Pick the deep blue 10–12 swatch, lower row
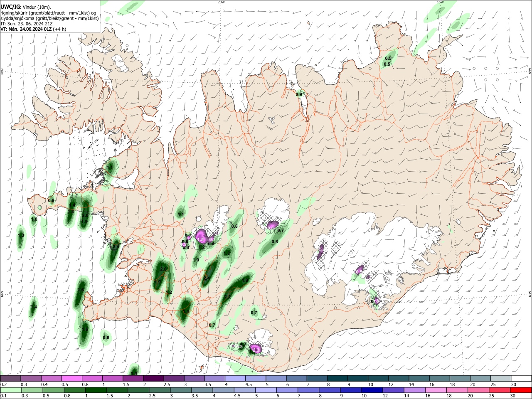This screenshot has width=532, height=399. point(371,390)
